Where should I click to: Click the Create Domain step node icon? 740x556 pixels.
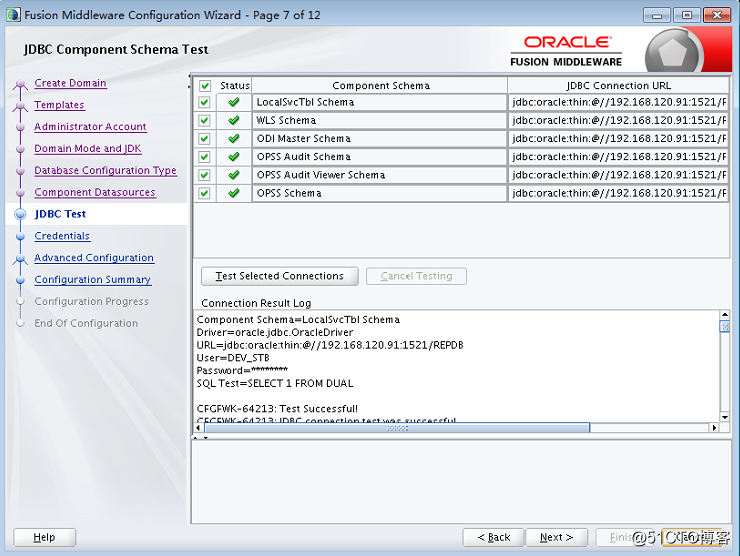click(20, 84)
